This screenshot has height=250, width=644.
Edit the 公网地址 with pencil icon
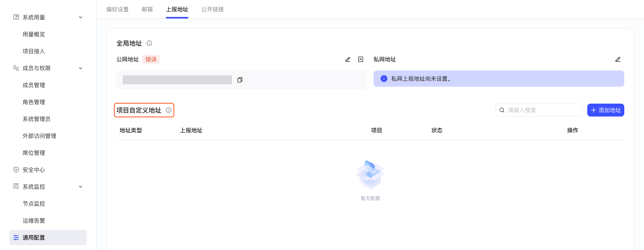348,59
